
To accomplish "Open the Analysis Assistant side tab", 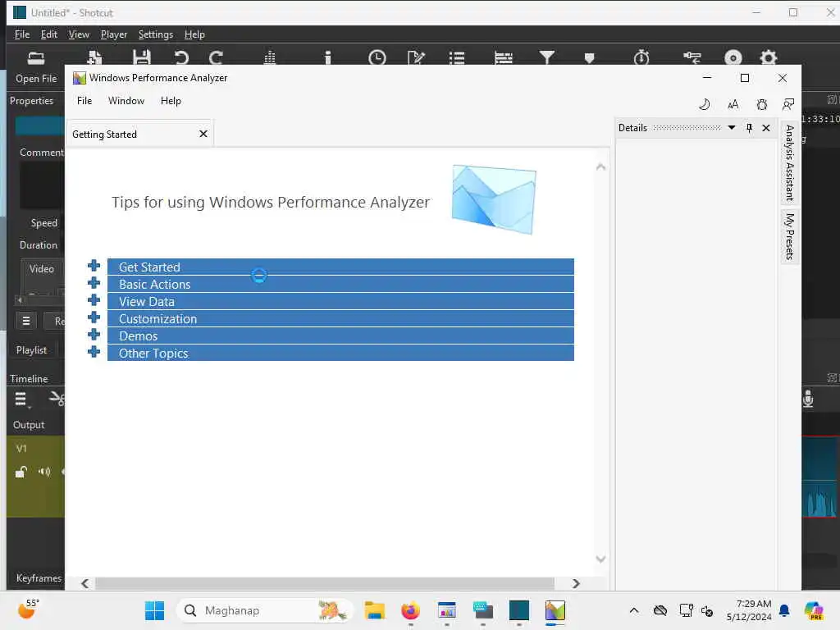I will [790, 163].
